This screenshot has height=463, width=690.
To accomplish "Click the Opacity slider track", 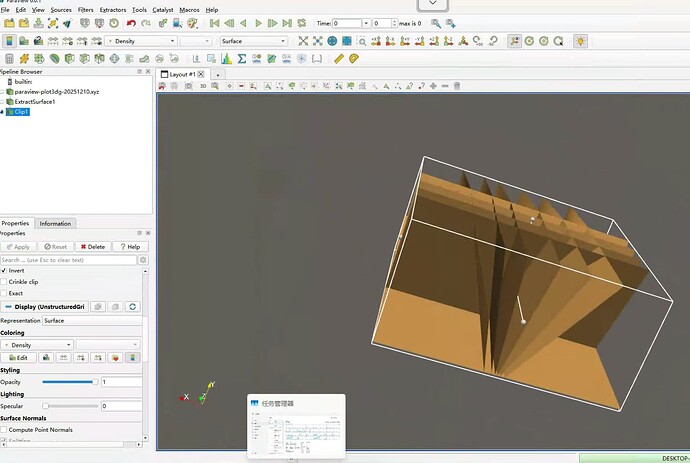I will coord(68,381).
